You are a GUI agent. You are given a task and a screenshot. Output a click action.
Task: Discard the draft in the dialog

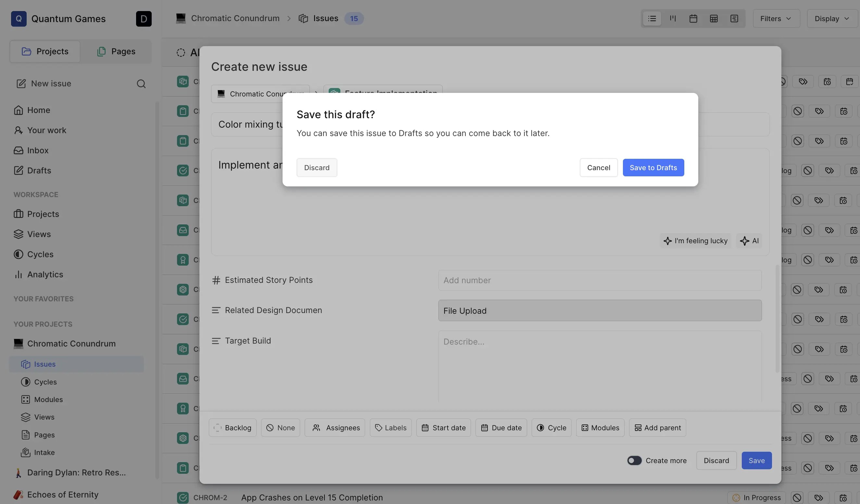[x=316, y=168]
